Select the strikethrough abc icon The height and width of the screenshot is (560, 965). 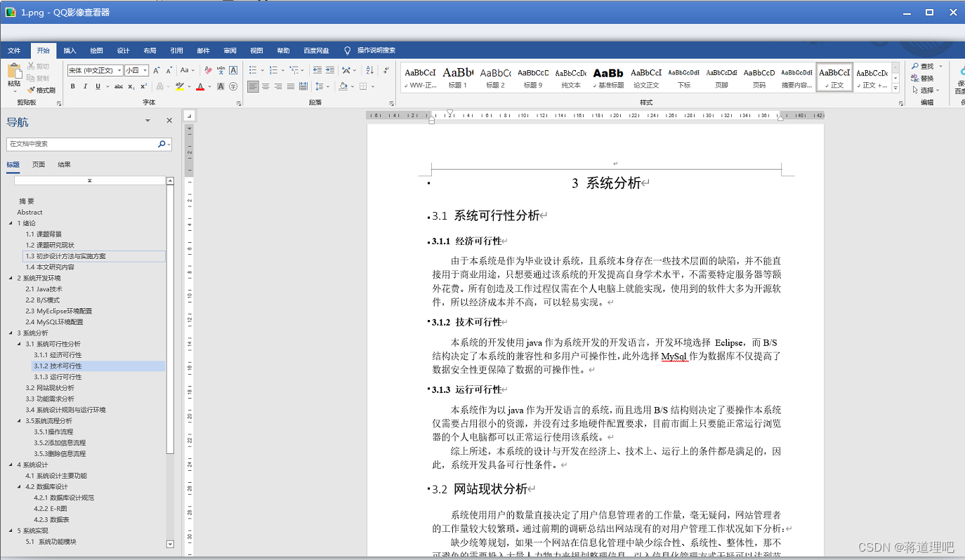119,86
